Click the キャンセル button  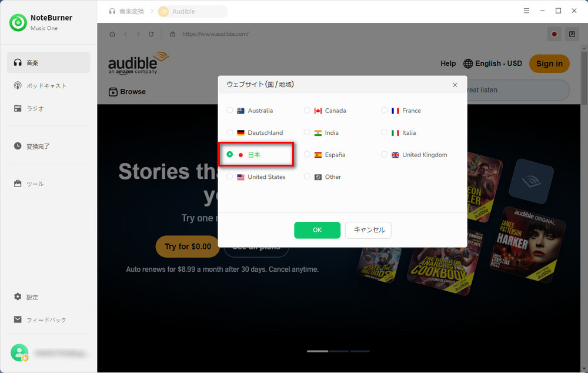368,230
